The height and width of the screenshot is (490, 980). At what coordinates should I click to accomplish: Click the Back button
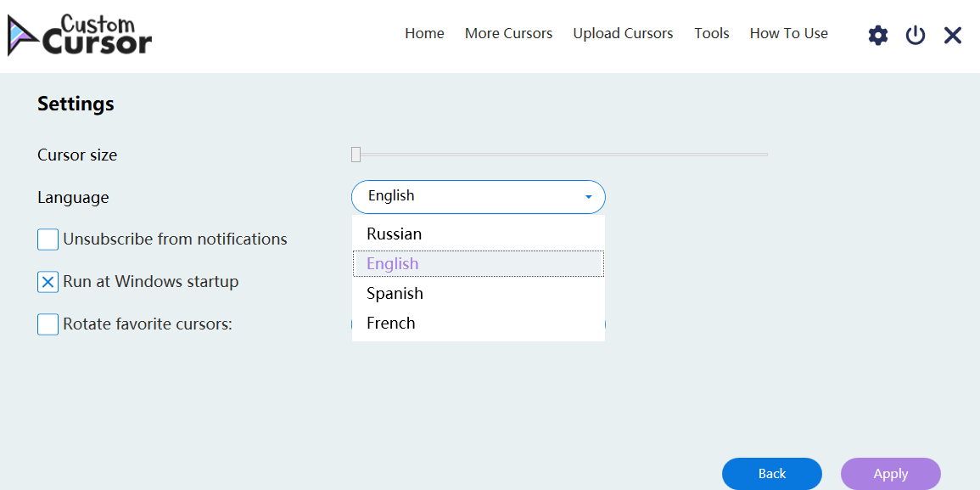(771, 474)
